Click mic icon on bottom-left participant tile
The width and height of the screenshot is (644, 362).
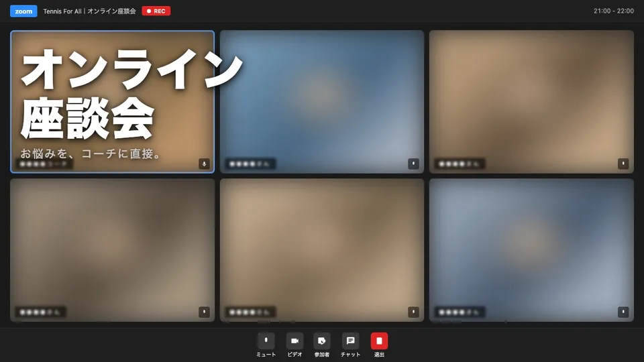click(x=204, y=312)
